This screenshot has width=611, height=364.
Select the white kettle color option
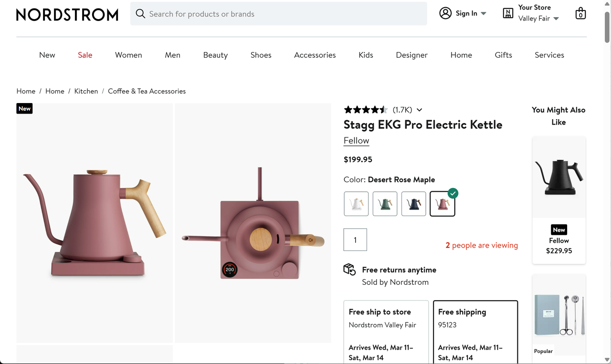356,203
